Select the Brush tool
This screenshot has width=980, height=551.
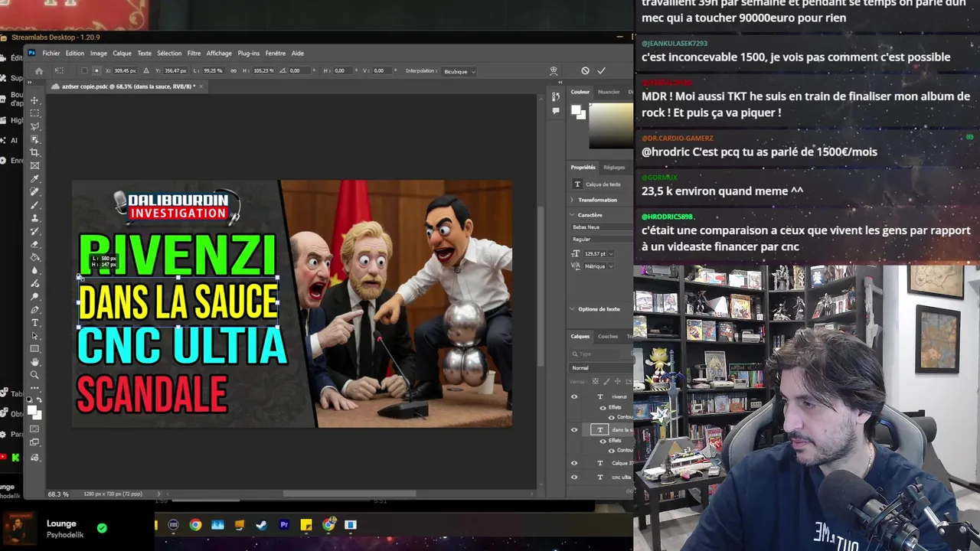coord(34,204)
